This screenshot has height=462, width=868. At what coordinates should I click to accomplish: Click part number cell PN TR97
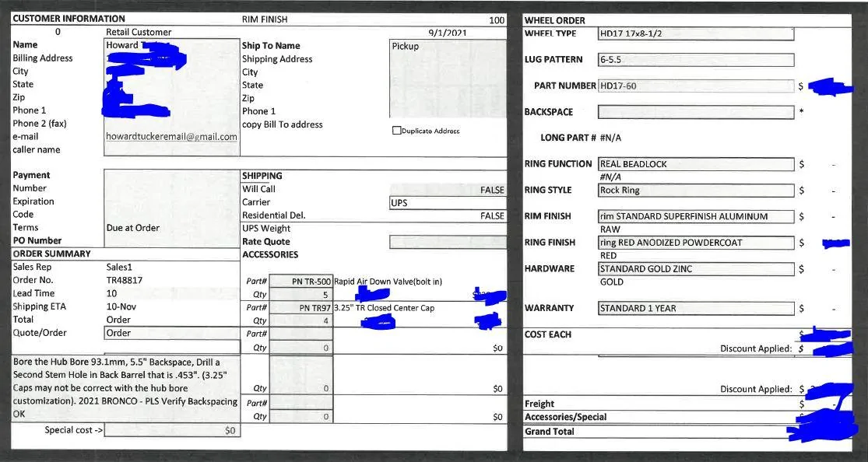point(301,308)
